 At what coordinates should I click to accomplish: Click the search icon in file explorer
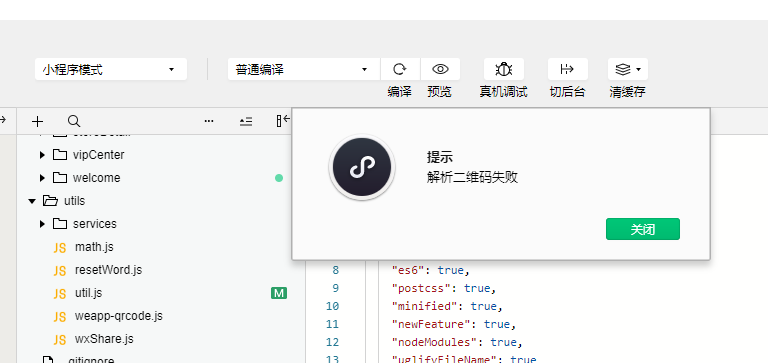[74, 121]
